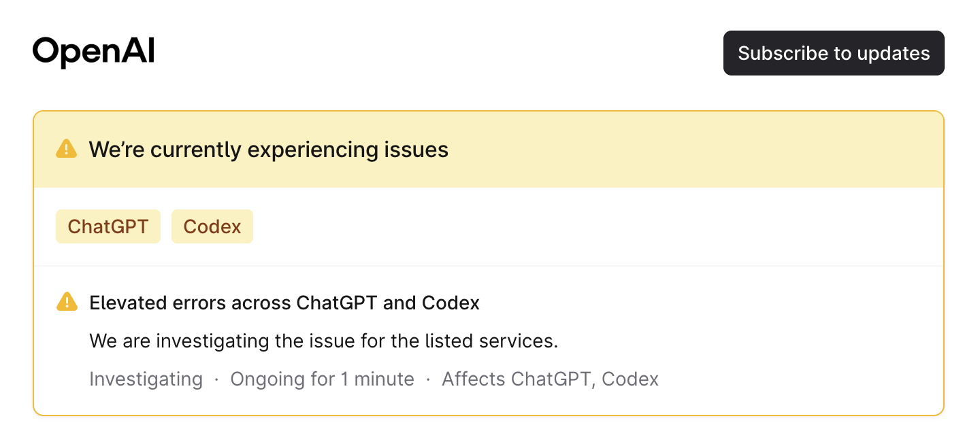Click the OpenAI logo
Viewport: 980px width, 442px height.
point(94,52)
